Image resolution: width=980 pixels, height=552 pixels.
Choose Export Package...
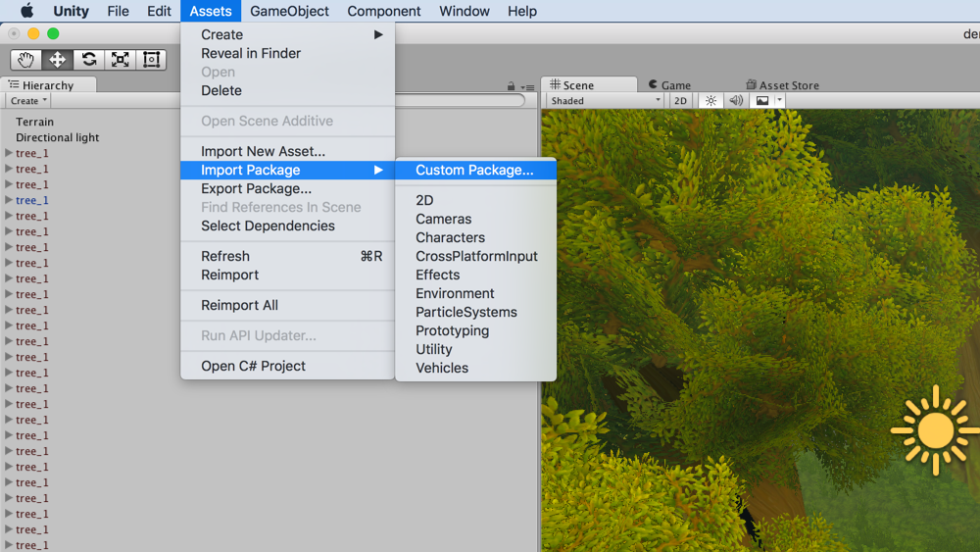[287, 189]
